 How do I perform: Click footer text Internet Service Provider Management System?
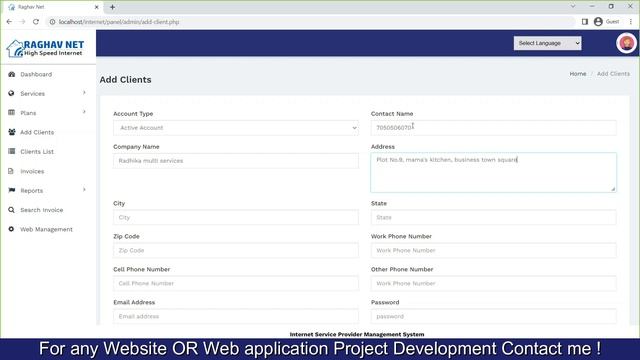pos(357,334)
